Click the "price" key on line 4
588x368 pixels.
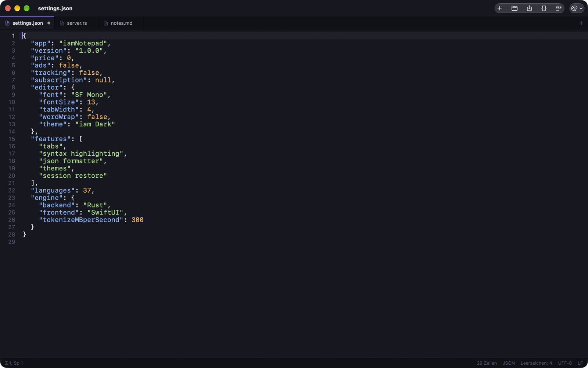(x=45, y=58)
